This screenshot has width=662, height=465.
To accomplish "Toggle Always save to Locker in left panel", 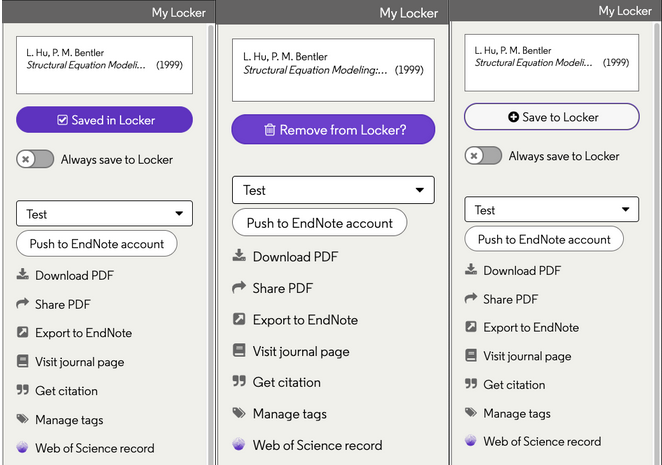I will point(35,159).
